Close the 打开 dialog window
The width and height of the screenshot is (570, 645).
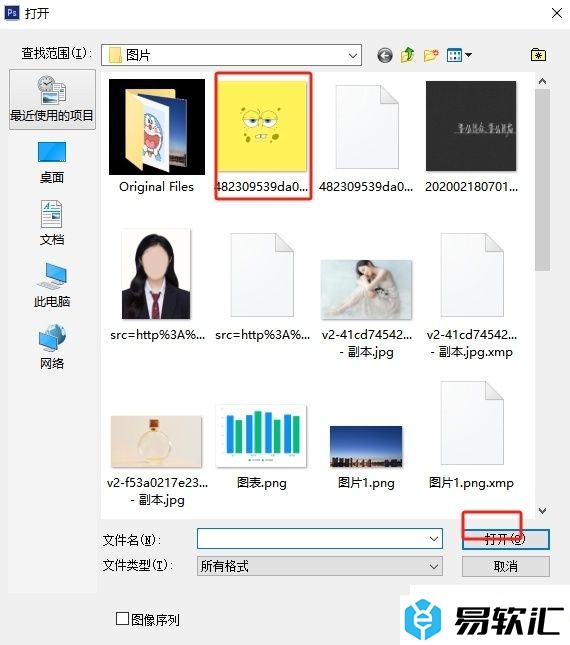click(x=557, y=13)
